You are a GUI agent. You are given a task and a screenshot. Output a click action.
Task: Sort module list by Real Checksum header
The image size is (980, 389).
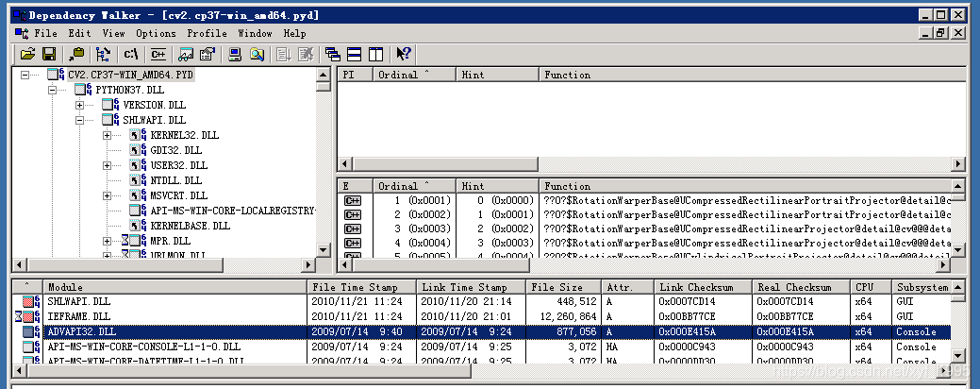pos(801,288)
